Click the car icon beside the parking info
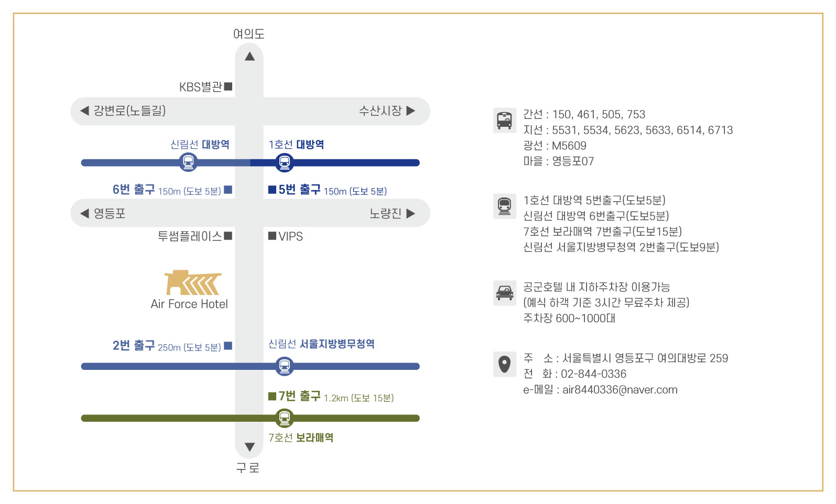This screenshot has height=504, width=836. pos(504,292)
